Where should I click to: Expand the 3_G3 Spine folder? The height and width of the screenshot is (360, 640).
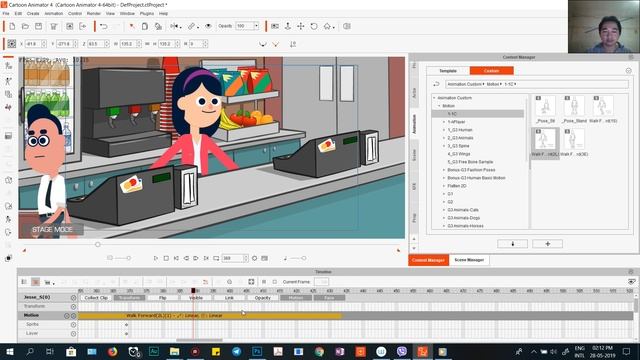[444, 146]
